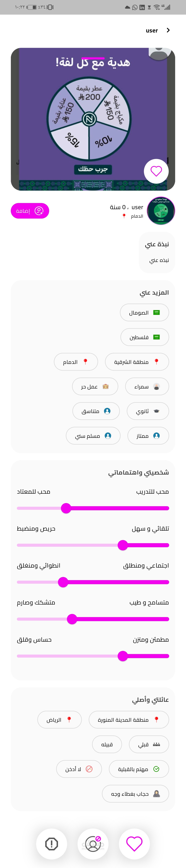Select the فلسطين chip
The width and height of the screenshot is (186, 868).
click(144, 337)
